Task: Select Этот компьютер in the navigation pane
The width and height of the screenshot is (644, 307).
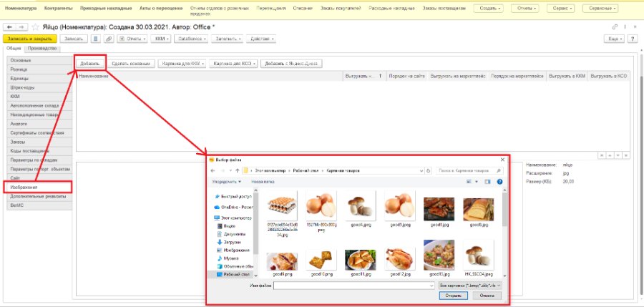Action: (x=233, y=218)
